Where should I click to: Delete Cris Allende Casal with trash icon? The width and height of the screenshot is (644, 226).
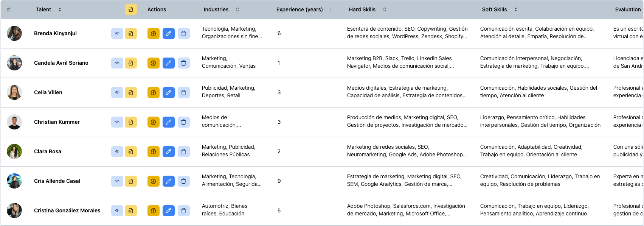coord(183,181)
